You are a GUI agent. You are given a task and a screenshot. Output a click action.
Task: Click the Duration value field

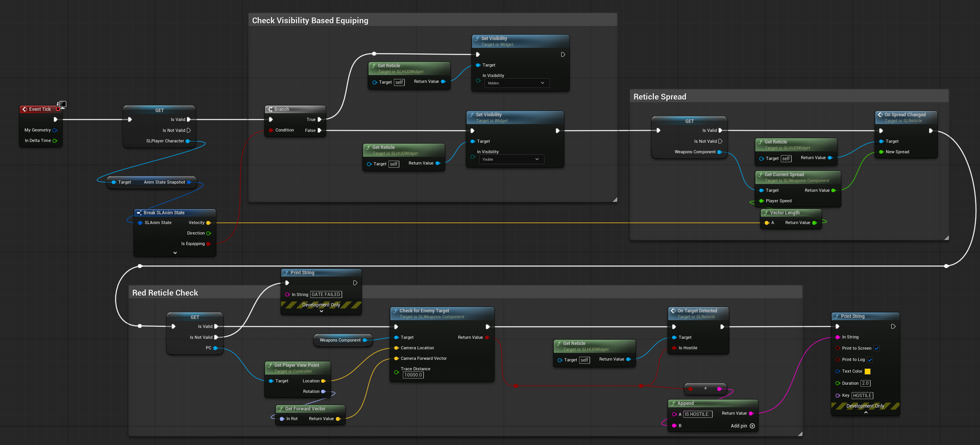coord(866,384)
